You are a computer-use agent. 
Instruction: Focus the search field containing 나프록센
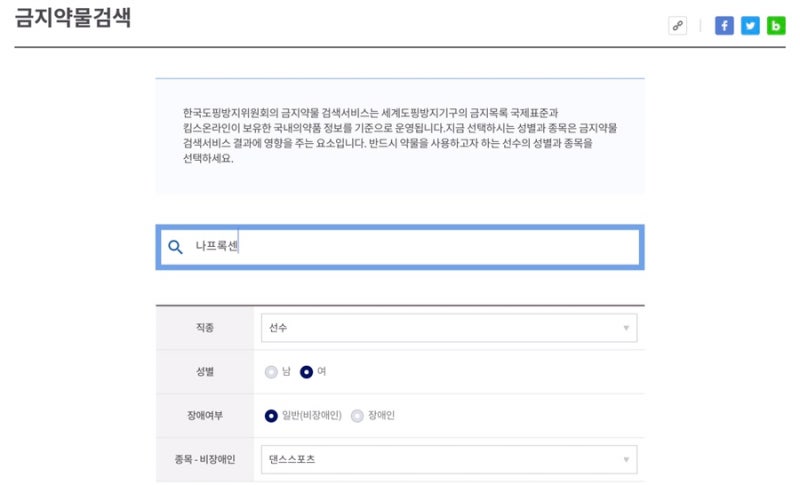420,247
